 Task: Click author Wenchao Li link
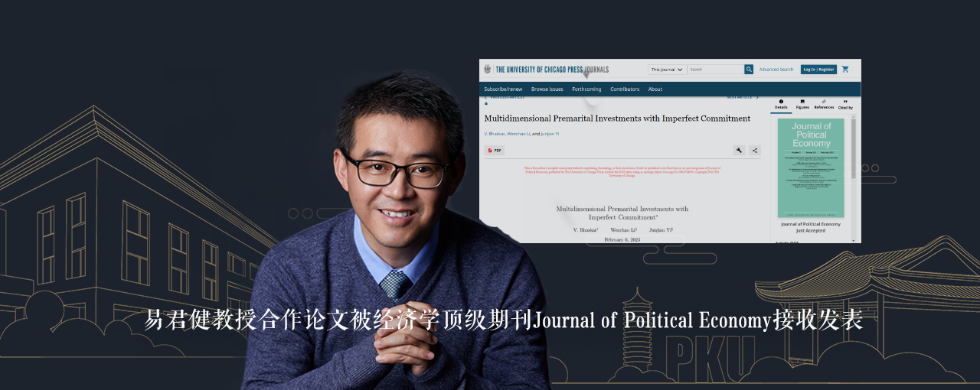click(518, 134)
